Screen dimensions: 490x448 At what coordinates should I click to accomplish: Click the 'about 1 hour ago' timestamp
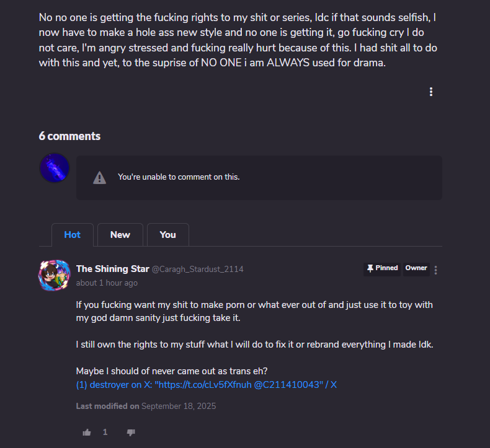(107, 283)
